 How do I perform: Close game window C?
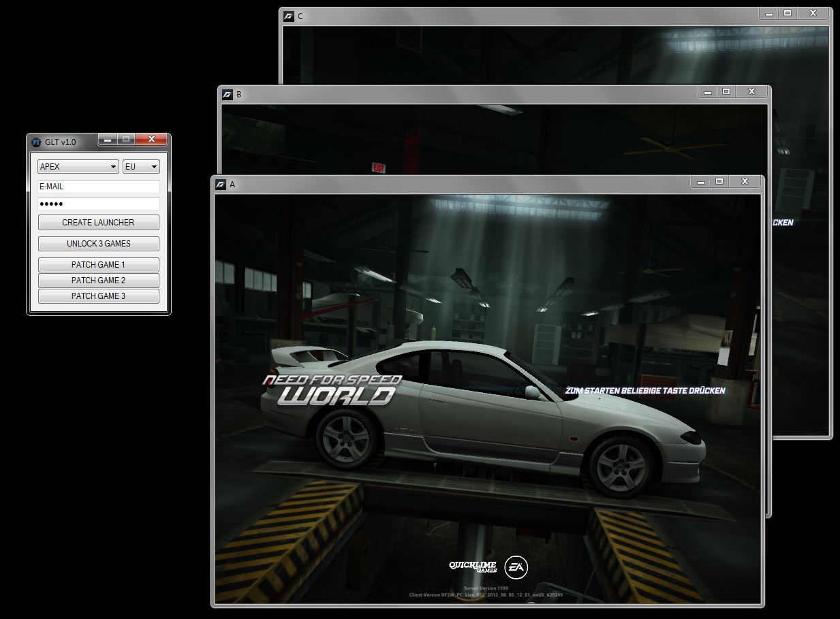click(x=813, y=13)
